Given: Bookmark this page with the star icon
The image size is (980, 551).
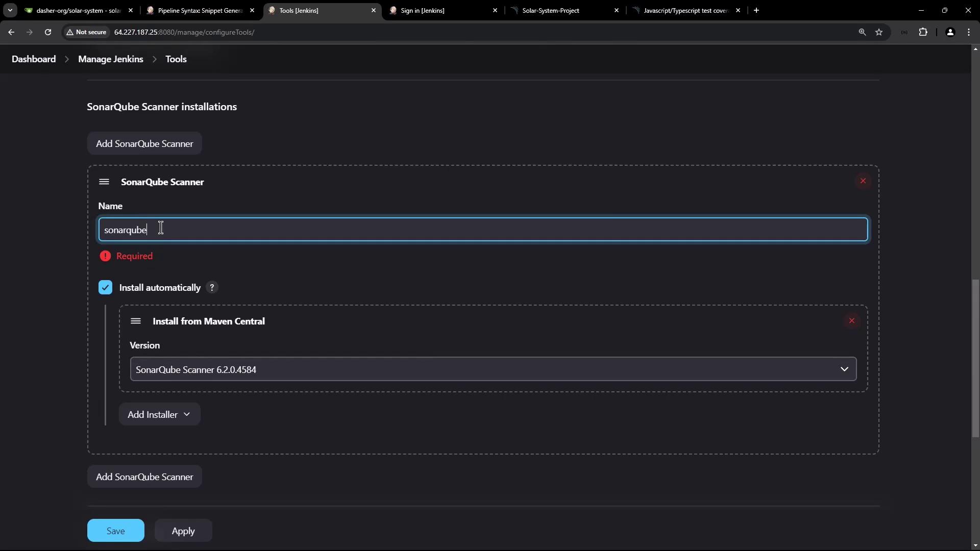Looking at the screenshot, I should (879, 32).
